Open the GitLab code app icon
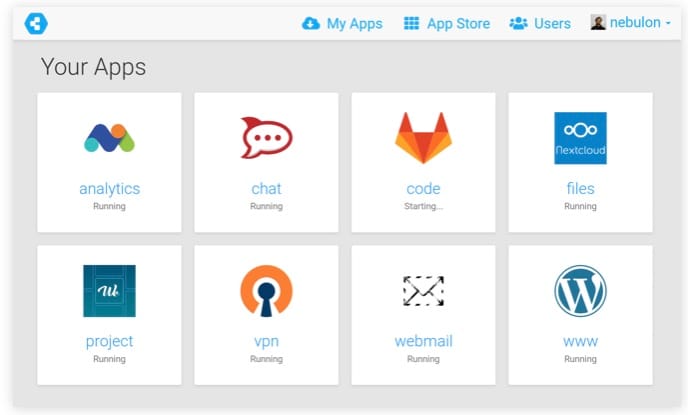 click(423, 138)
